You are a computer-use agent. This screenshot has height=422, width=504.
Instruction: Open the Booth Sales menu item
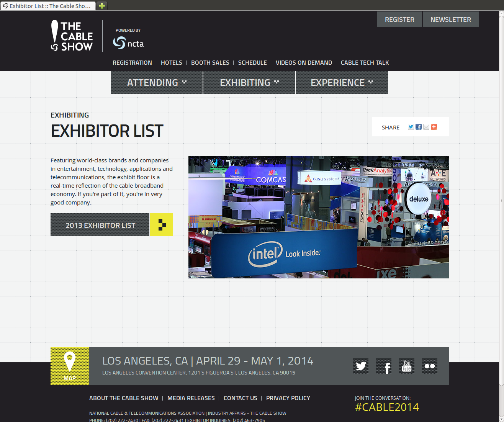[x=210, y=63]
